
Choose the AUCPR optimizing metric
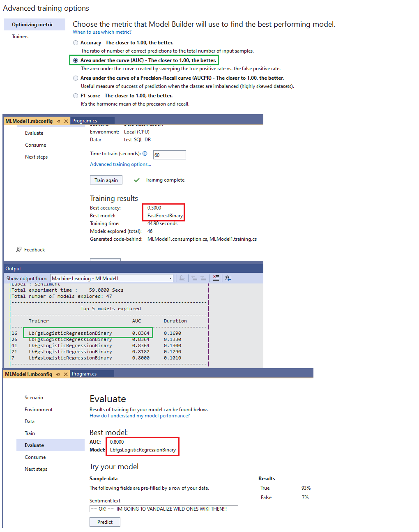[76, 78]
